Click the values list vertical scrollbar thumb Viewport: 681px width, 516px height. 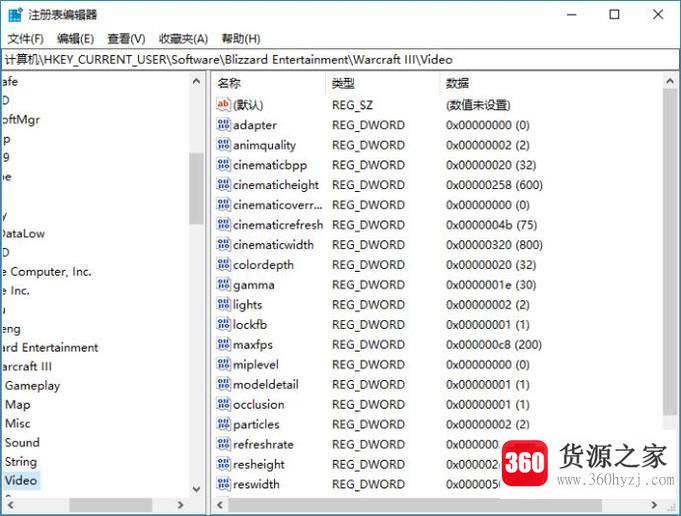pos(670,252)
